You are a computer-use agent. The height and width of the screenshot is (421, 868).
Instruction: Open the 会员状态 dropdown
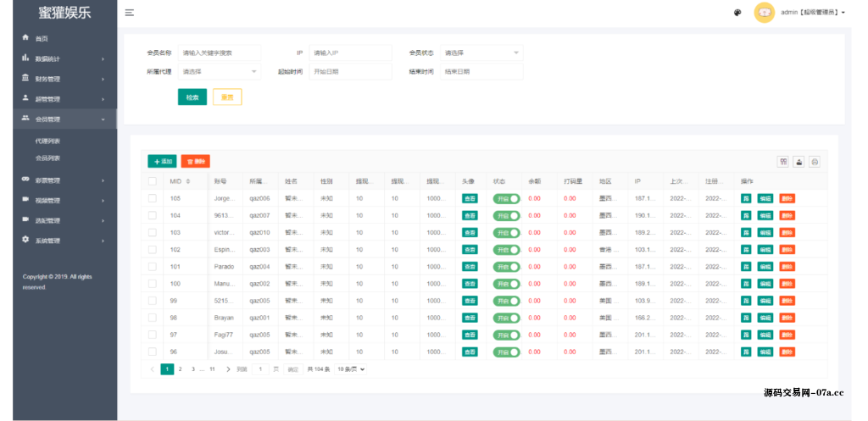(x=481, y=53)
